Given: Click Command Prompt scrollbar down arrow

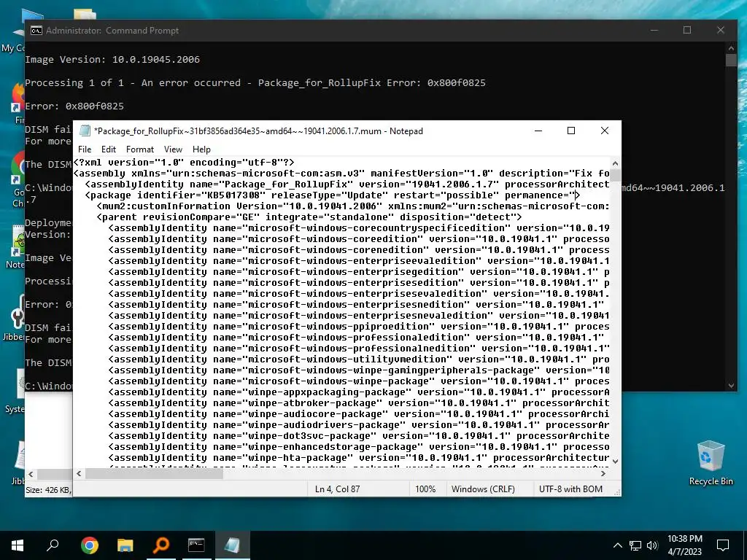Looking at the screenshot, I should (x=731, y=386).
